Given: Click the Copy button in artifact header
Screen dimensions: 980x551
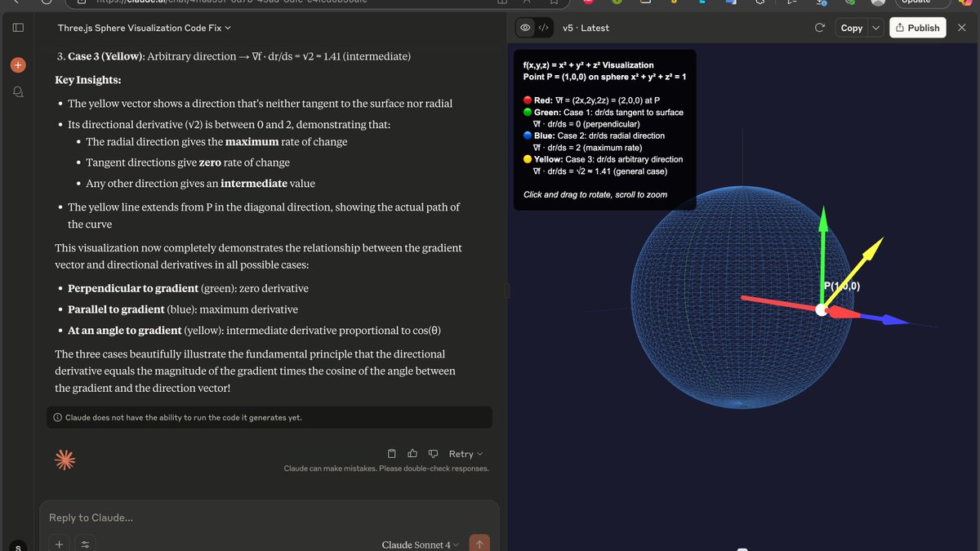Looking at the screenshot, I should 852,28.
